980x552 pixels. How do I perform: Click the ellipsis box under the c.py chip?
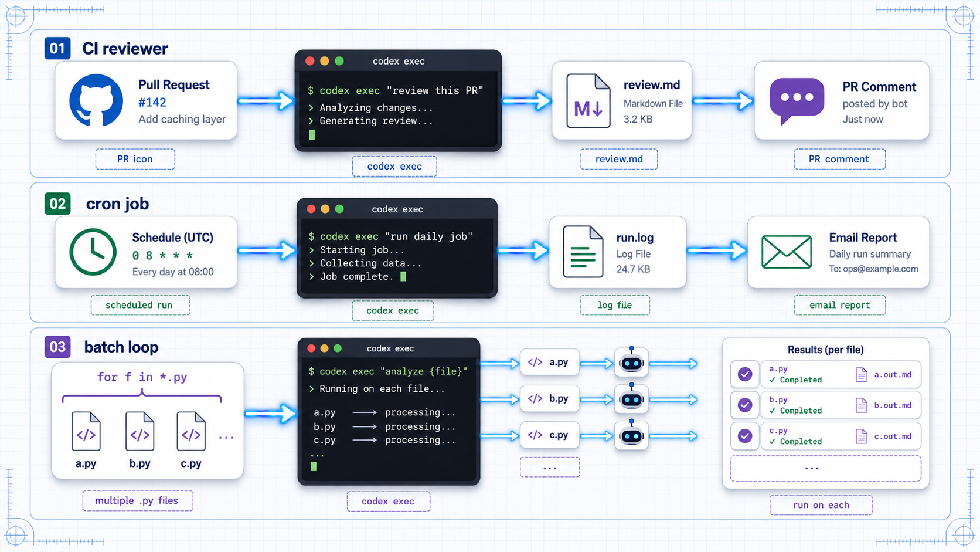[550, 468]
